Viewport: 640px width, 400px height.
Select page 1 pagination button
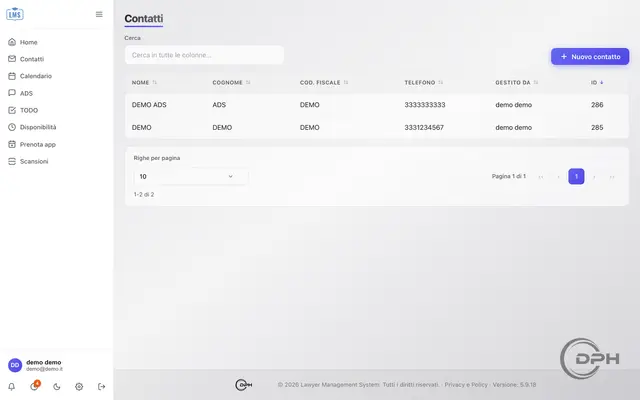point(576,176)
